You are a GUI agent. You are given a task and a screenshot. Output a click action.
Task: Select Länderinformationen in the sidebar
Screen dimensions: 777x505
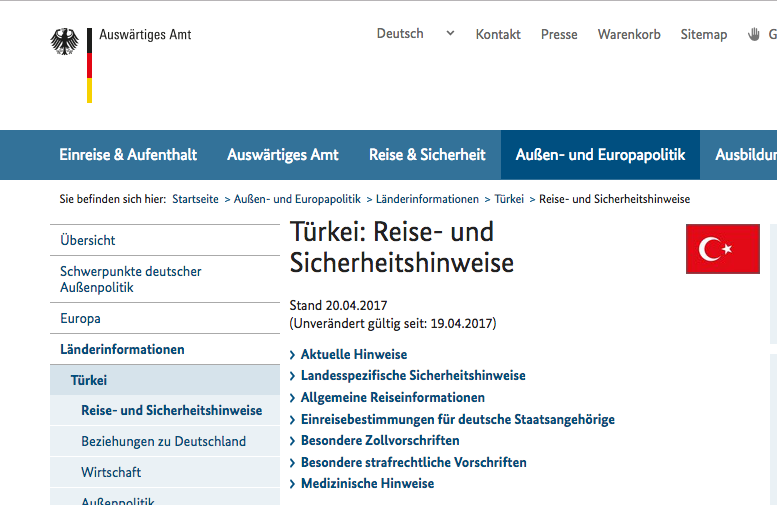[x=165, y=349]
